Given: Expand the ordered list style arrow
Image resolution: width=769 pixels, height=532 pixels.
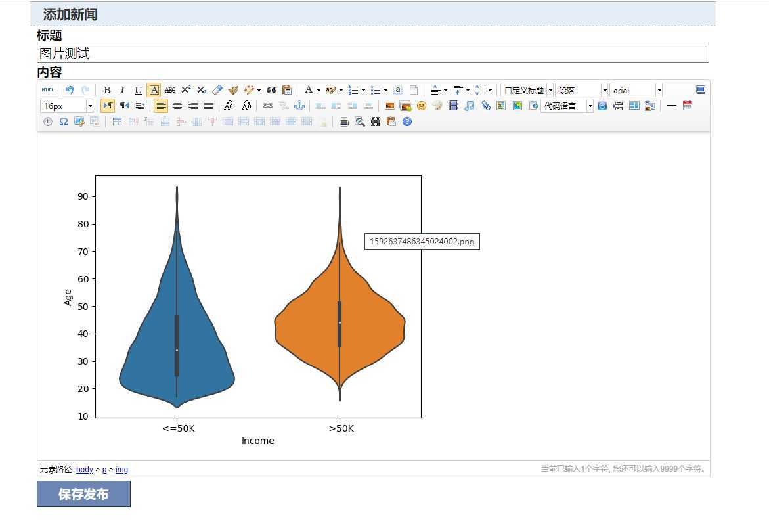Looking at the screenshot, I should pyautogui.click(x=363, y=90).
